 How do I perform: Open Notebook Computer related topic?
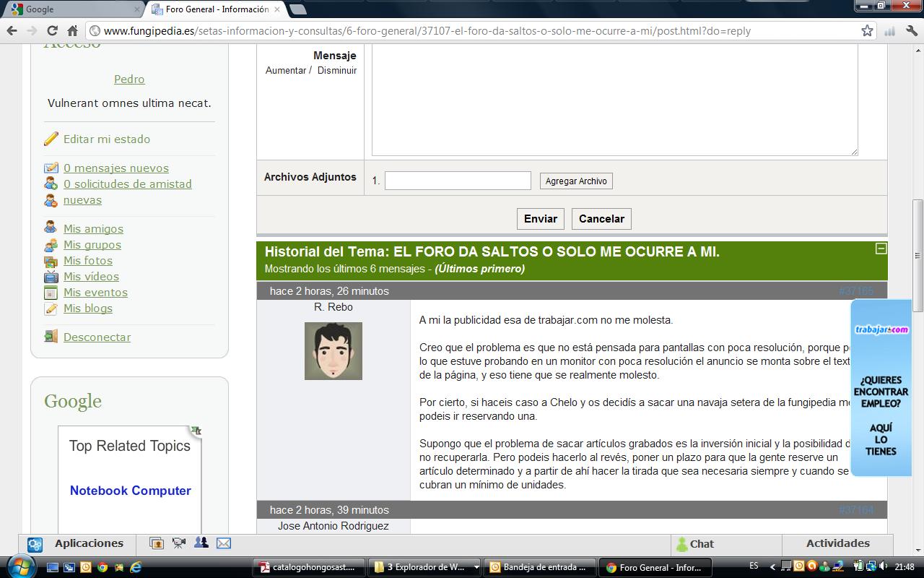[x=131, y=491]
